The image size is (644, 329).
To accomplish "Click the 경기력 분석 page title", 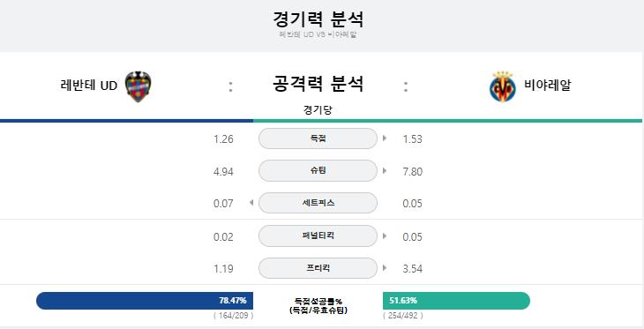I will [x=318, y=19].
